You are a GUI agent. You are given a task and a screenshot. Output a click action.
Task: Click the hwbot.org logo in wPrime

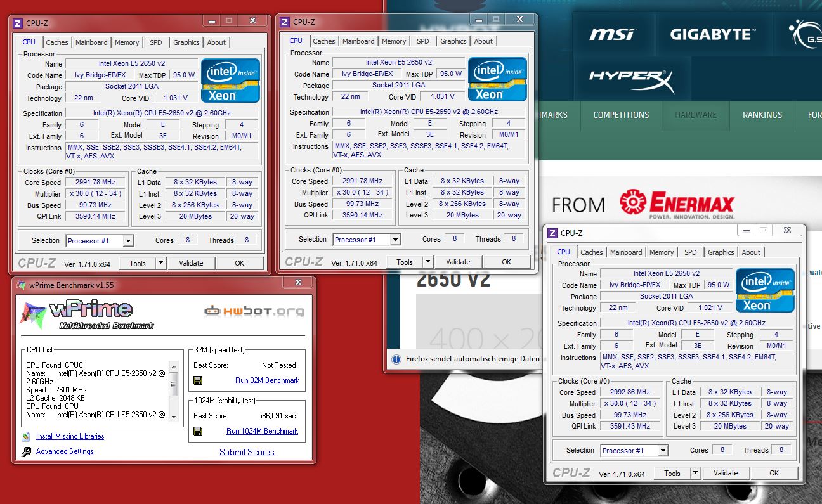coord(254,311)
